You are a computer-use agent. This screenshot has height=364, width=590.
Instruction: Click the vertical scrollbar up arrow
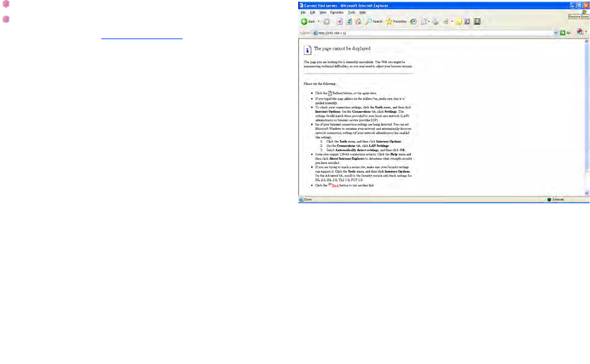[x=587, y=41]
